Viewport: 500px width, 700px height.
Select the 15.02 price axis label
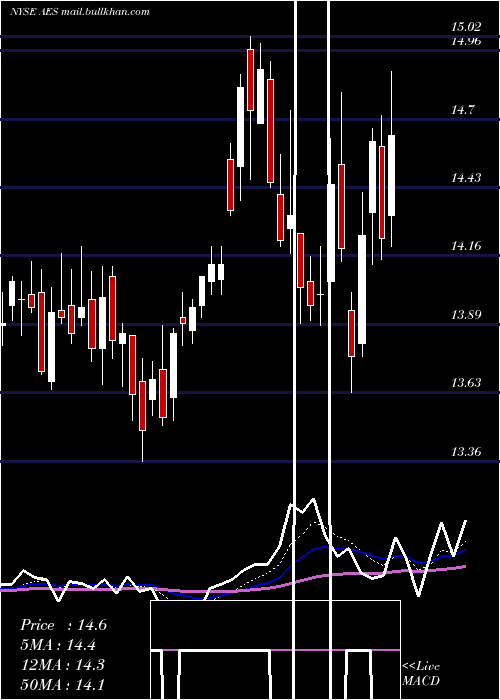(x=466, y=27)
